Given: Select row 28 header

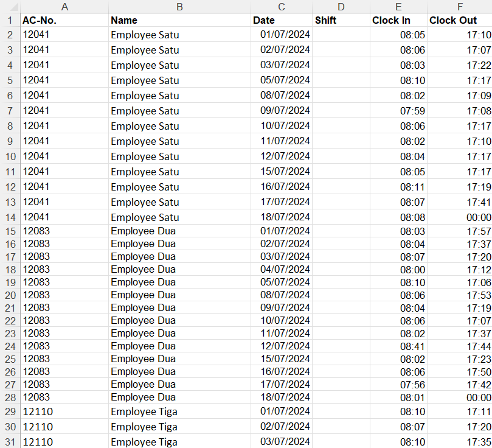Looking at the screenshot, I should click(10, 397).
